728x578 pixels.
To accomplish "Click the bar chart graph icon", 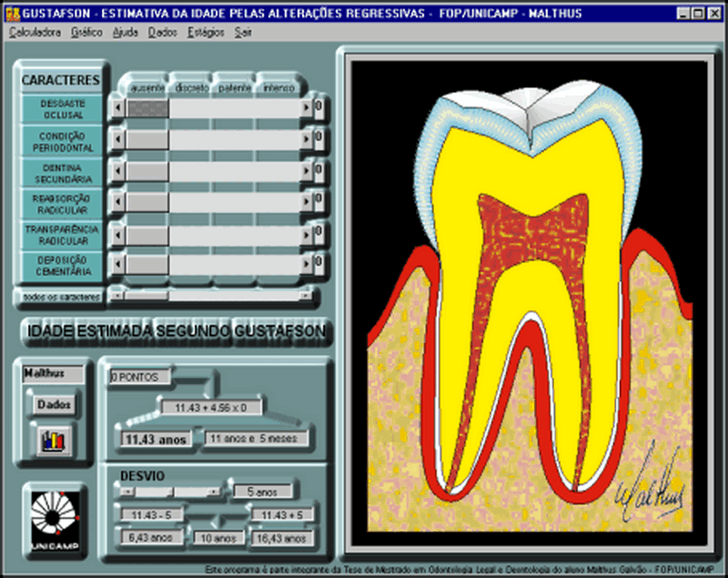I will tap(54, 441).
